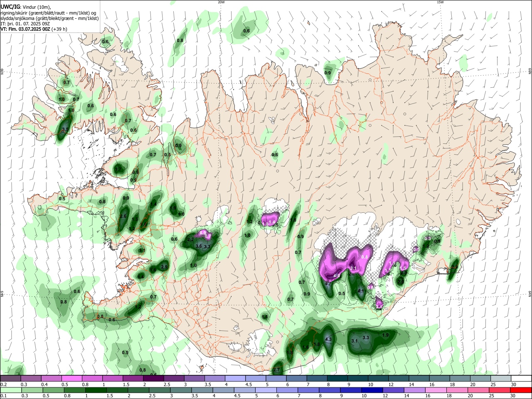532x399 pixels.
Task: Click the initial time 'IT: þri. 01. 07. 2025 09Z'
Action: click(x=26, y=24)
